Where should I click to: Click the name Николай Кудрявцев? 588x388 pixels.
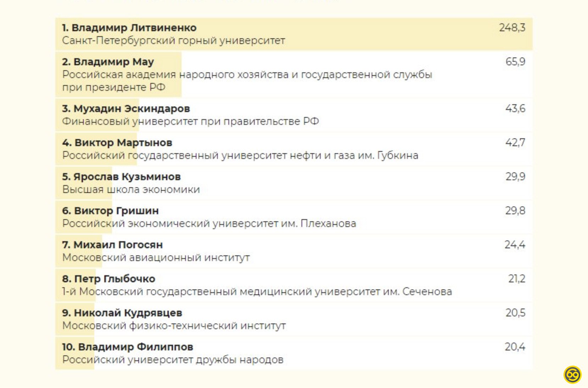tap(122, 313)
